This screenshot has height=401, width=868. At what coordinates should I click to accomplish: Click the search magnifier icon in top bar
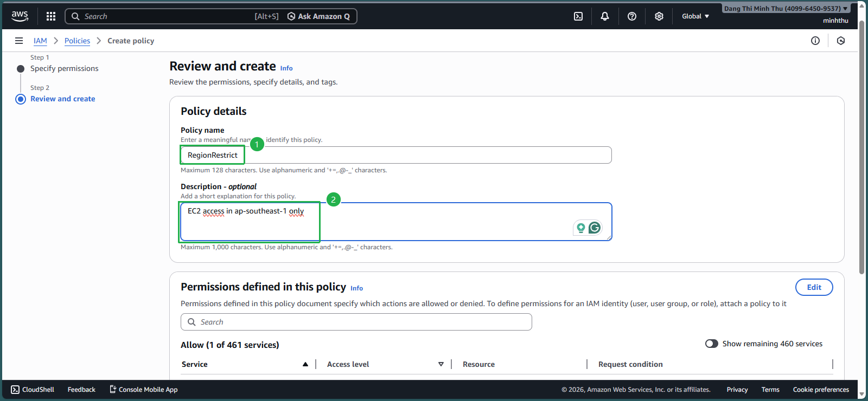click(x=75, y=16)
